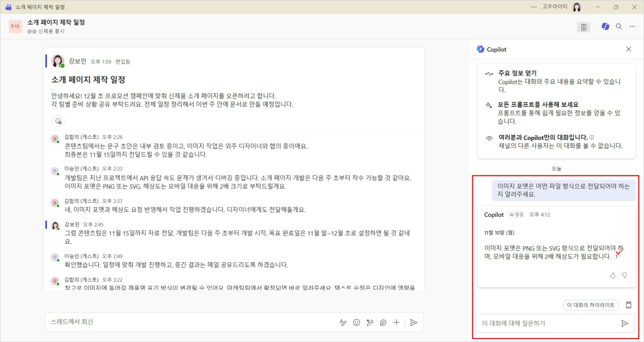Add a reaction to 강보민's post
Viewport: 644px width, 342px height.
tap(58, 121)
